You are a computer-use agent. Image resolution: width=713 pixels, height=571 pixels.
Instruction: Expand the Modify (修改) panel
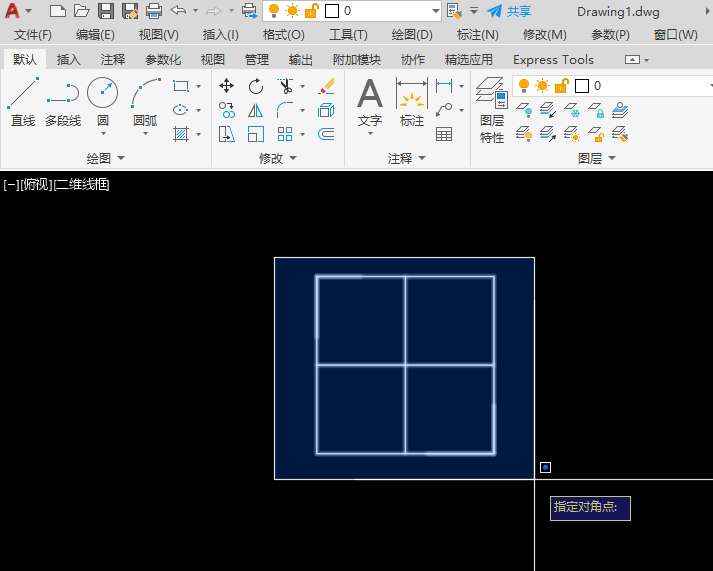pos(277,158)
